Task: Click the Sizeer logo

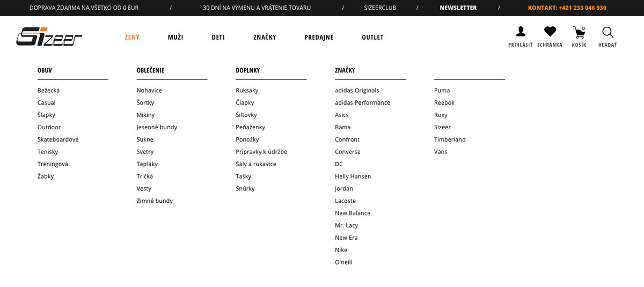Action: [49, 36]
